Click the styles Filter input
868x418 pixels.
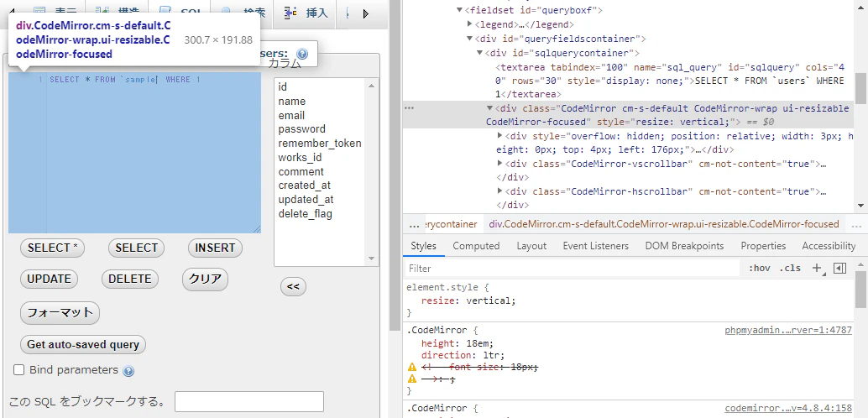[x=573, y=269]
